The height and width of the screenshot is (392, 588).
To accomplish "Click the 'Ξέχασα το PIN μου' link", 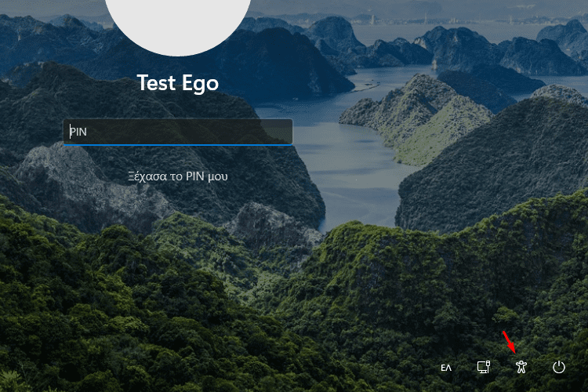I will pyautogui.click(x=178, y=176).
